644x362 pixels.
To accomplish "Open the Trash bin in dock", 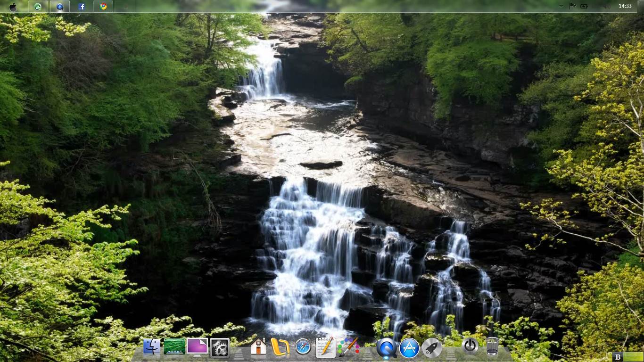I will pos(492,346).
